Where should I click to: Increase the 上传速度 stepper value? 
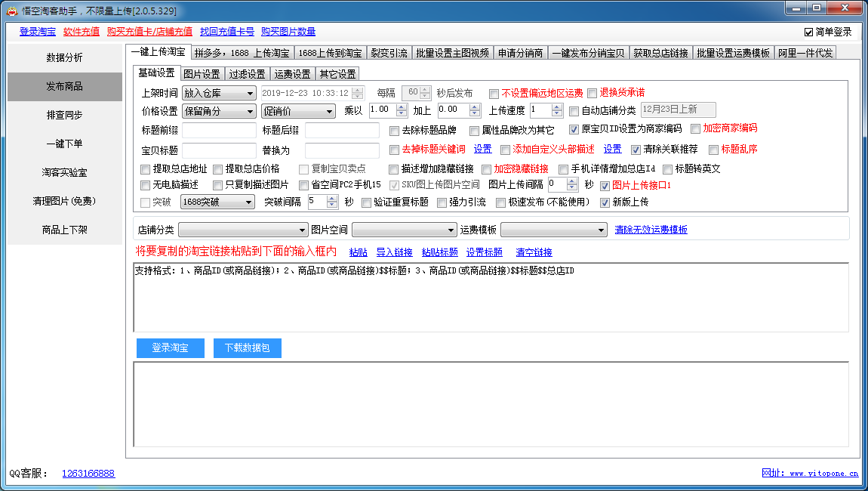click(558, 107)
